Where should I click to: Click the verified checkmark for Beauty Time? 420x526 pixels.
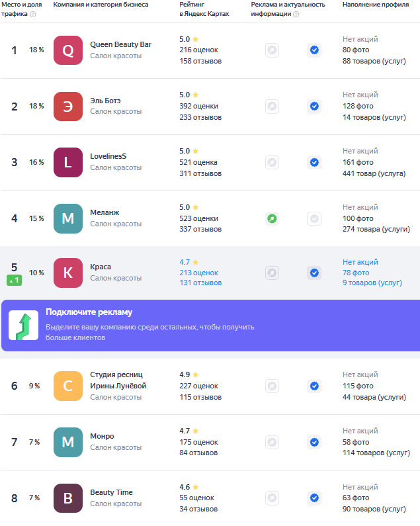point(314,498)
